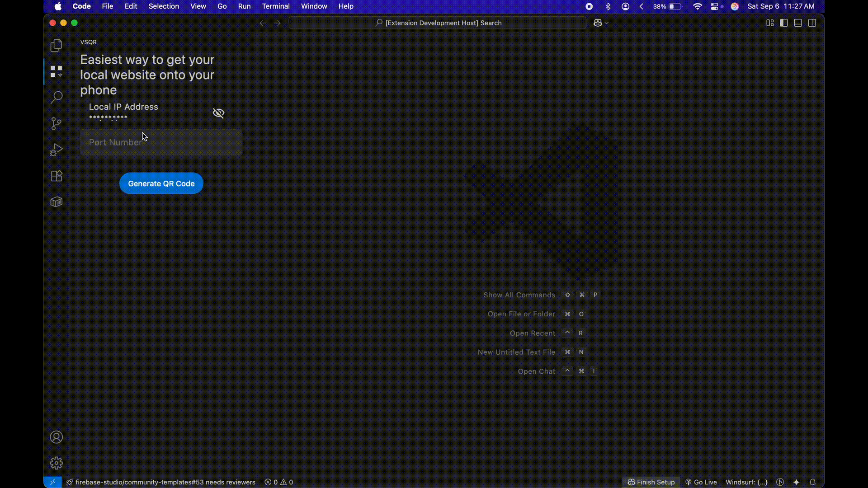868x488 pixels.
Task: Click the battery 38% indicator
Action: click(x=667, y=6)
